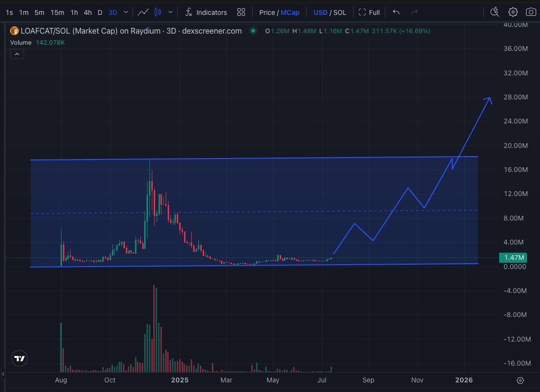Toggle fullscreen with the Full button
The height and width of the screenshot is (392, 540).
pos(369,12)
